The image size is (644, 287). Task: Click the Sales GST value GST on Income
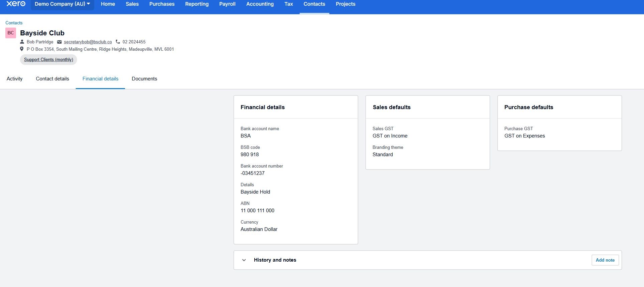tap(390, 136)
